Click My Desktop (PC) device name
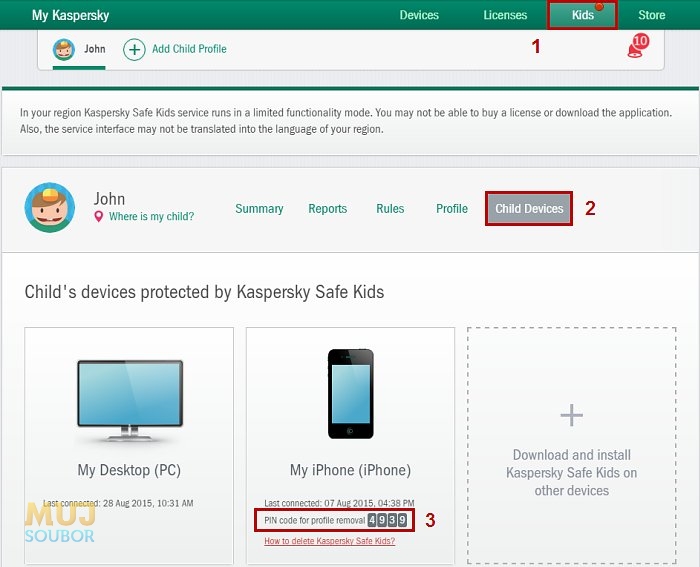700x567 pixels. 129,470
